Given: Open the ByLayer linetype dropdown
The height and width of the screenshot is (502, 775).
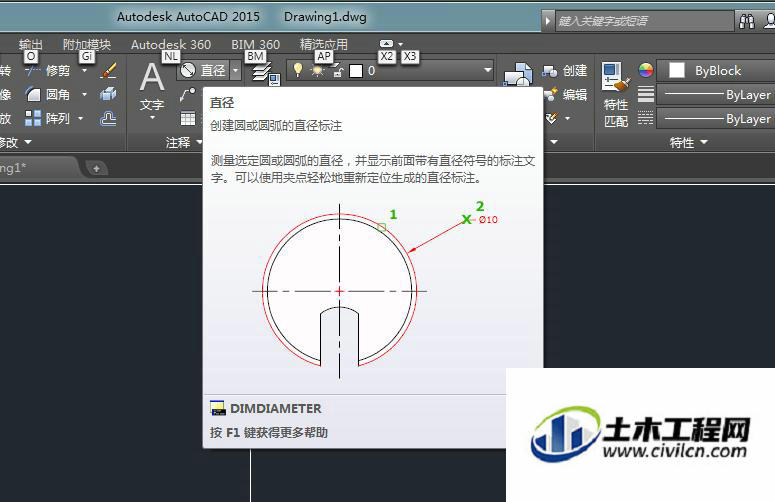Looking at the screenshot, I should click(x=716, y=119).
